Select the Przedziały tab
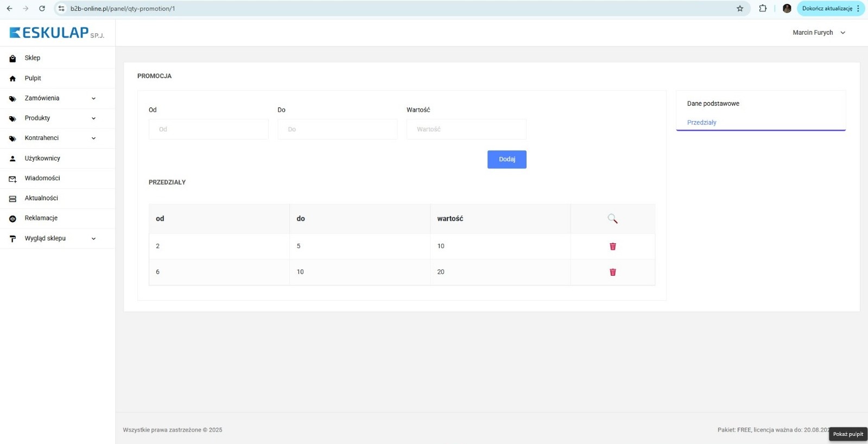The image size is (868, 444). pyautogui.click(x=701, y=123)
